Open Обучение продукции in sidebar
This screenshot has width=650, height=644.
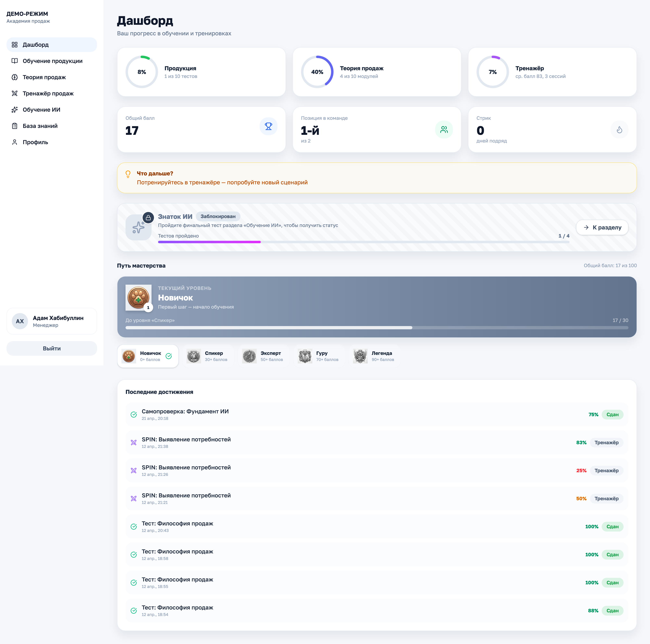(x=52, y=61)
